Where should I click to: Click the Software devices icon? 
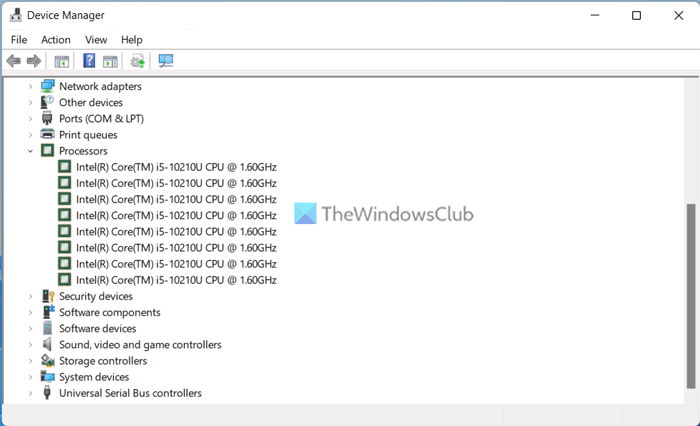(47, 328)
